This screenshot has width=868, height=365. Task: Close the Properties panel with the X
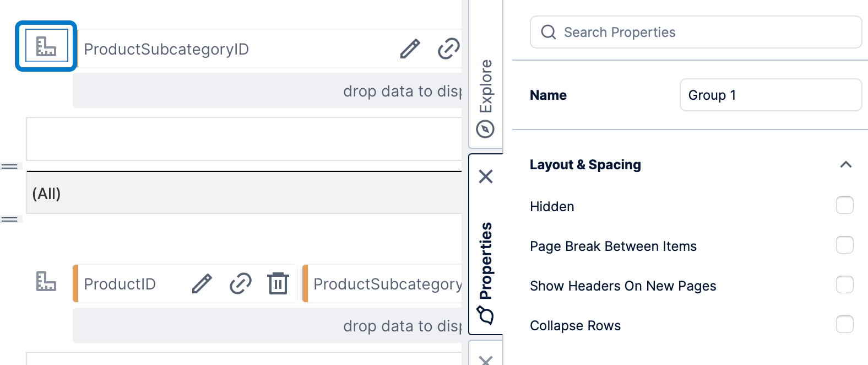tap(486, 176)
